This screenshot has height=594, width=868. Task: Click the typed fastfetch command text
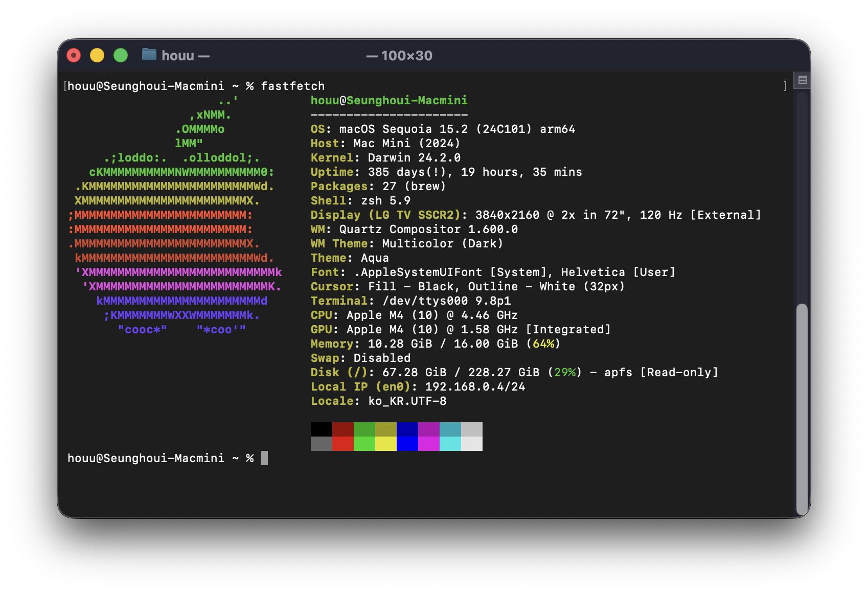[x=292, y=86]
